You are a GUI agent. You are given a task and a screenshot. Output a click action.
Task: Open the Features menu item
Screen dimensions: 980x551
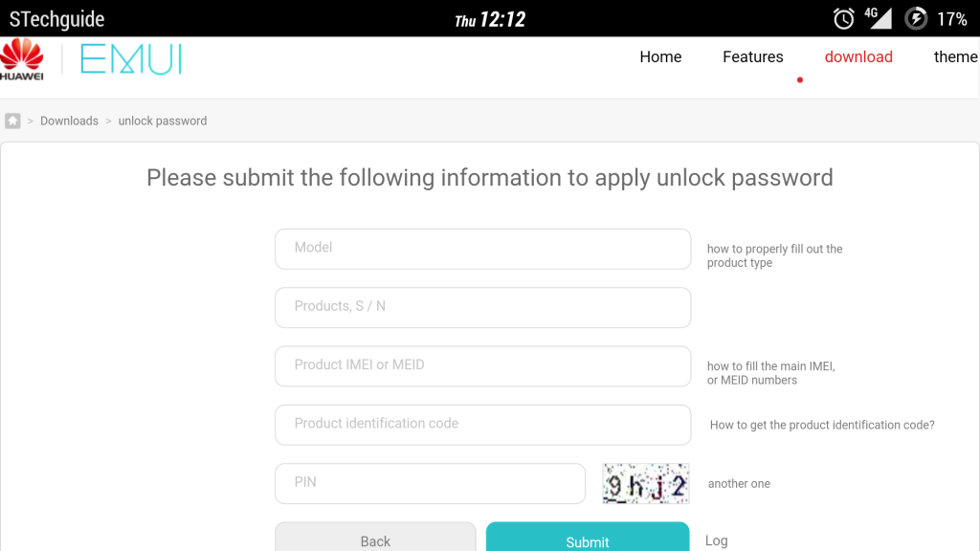[752, 57]
